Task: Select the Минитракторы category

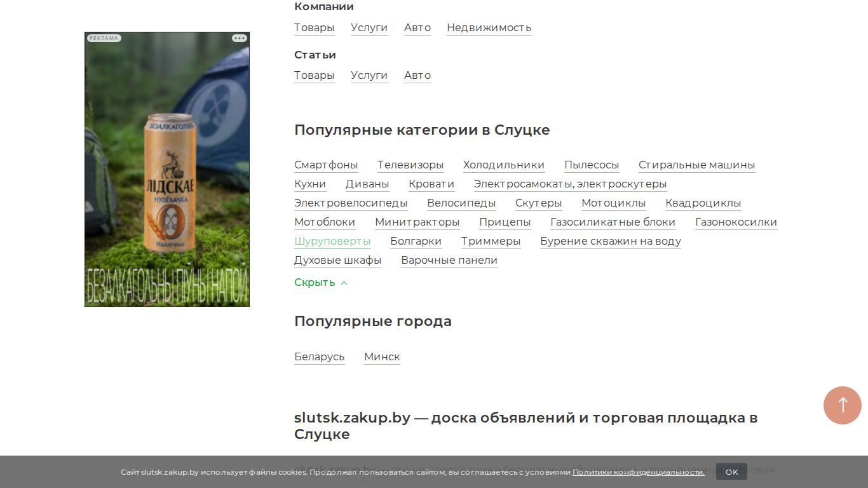Action: coord(417,222)
